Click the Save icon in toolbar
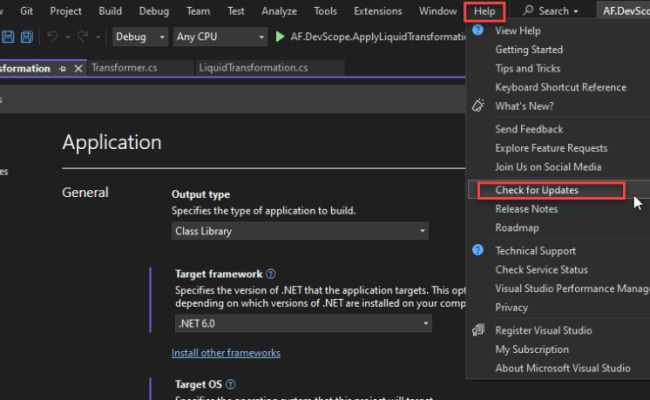Screen dimensions: 650x400 click(x=7, y=37)
